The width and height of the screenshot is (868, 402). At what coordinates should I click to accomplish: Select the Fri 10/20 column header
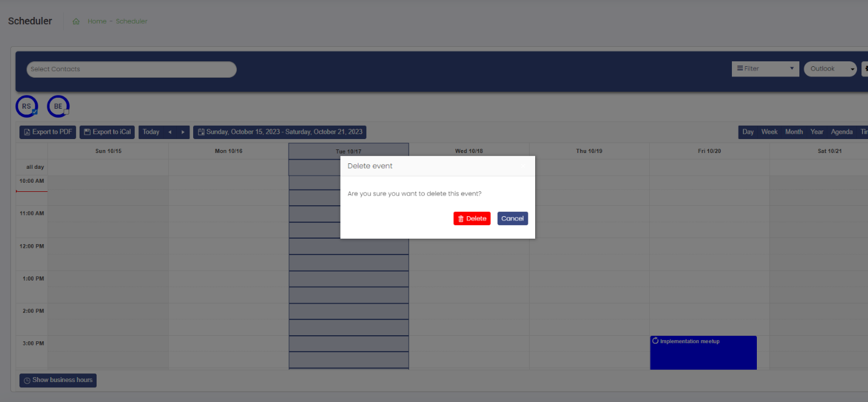pyautogui.click(x=709, y=151)
